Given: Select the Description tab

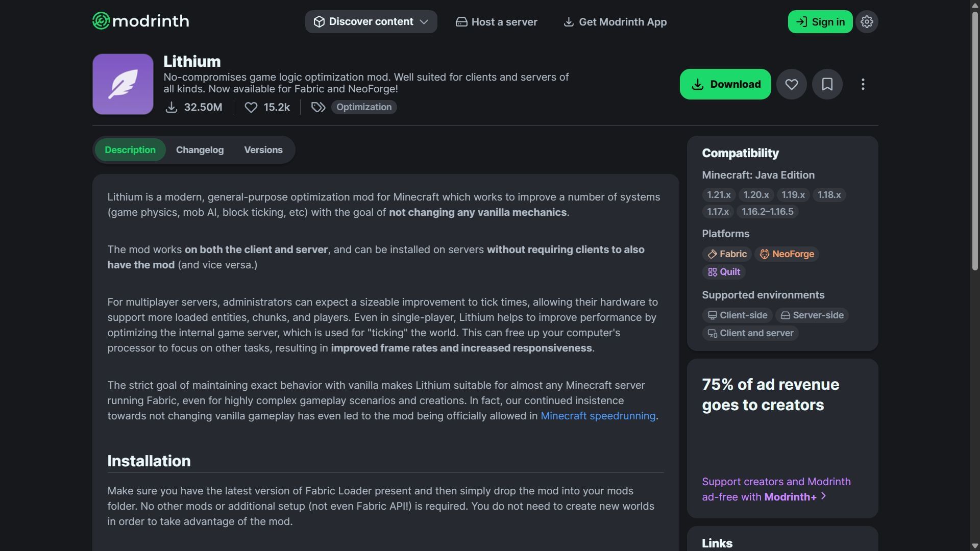Looking at the screenshot, I should (x=130, y=150).
